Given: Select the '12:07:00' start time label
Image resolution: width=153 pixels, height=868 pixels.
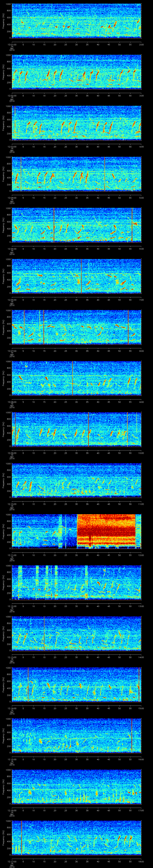Looking at the screenshot, I should (12, 351).
